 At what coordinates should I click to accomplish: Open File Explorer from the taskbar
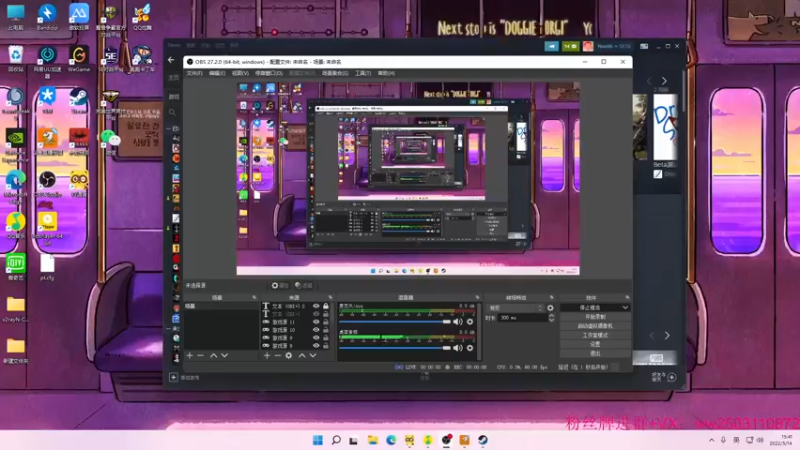(x=372, y=440)
